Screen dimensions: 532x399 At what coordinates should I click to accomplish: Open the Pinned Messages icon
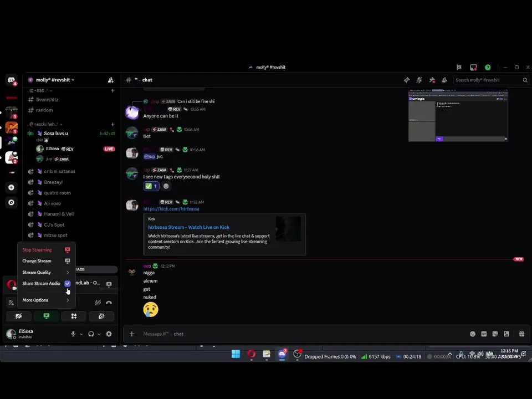pos(432,80)
